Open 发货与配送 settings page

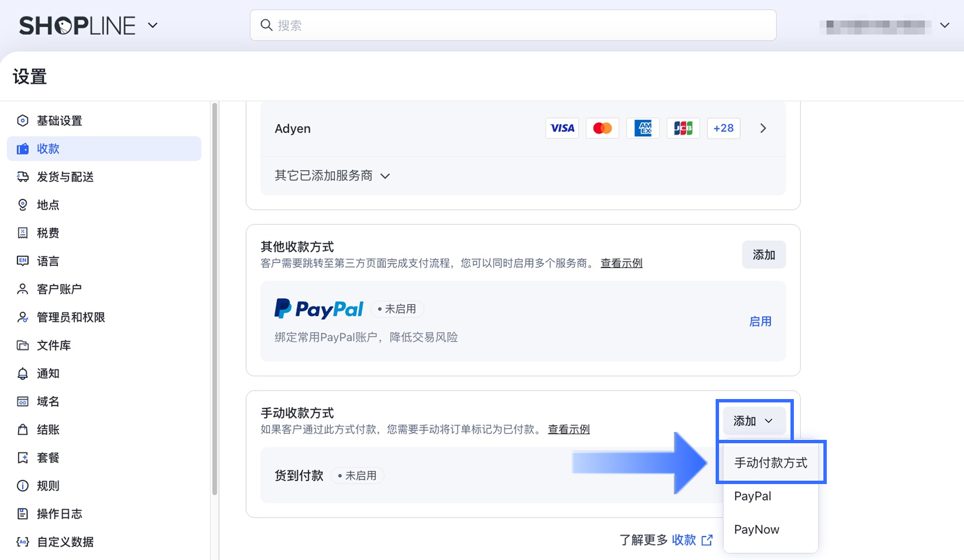(104, 177)
